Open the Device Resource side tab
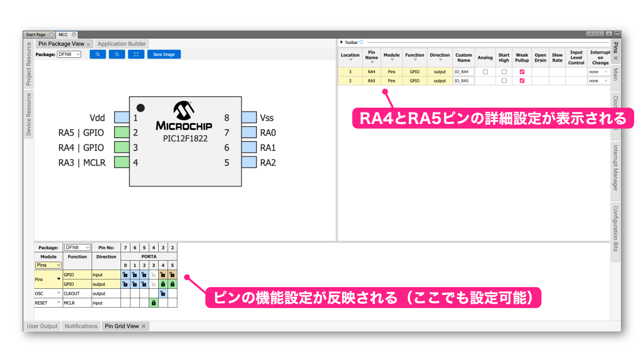This screenshot has height=362, width=644. pyautogui.click(x=29, y=114)
